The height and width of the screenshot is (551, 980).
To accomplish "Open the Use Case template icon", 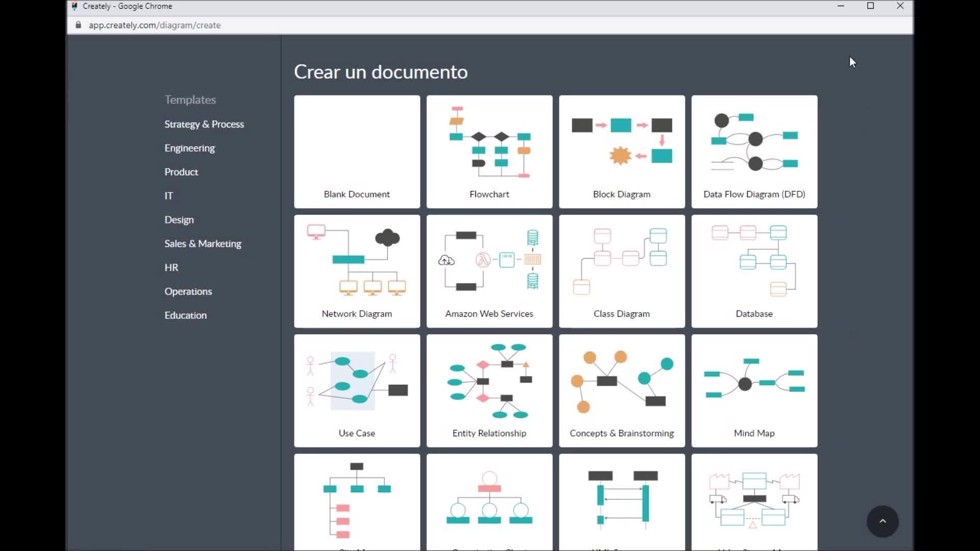I will point(357,381).
